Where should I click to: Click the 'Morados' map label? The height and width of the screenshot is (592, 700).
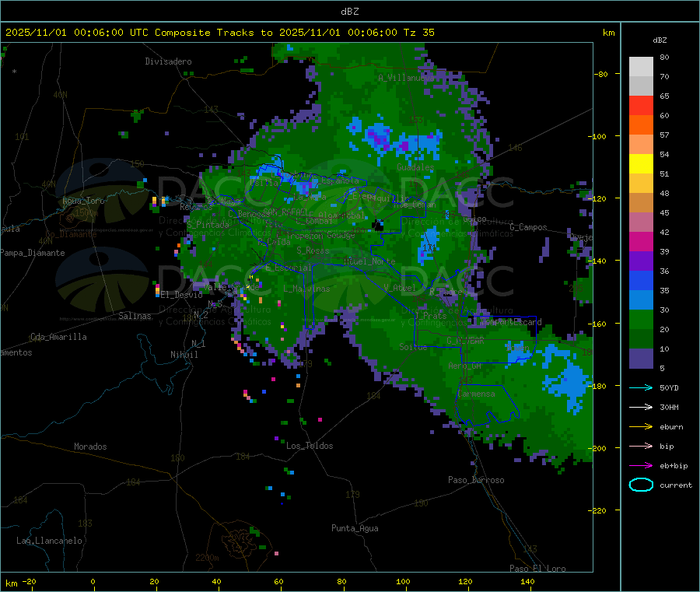coord(90,447)
